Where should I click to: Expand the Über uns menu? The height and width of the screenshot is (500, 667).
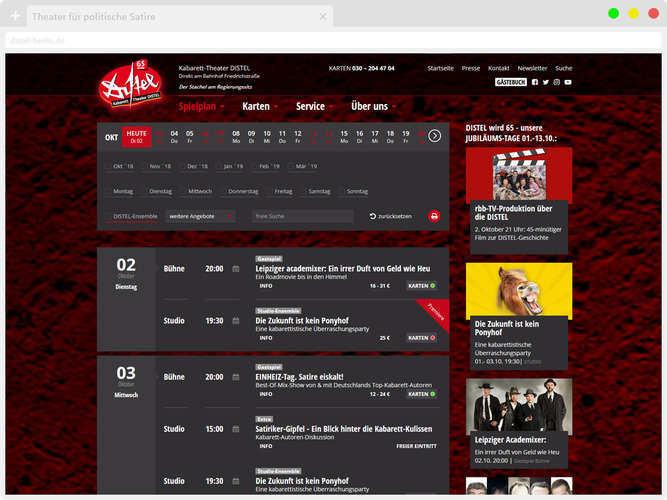pos(372,106)
